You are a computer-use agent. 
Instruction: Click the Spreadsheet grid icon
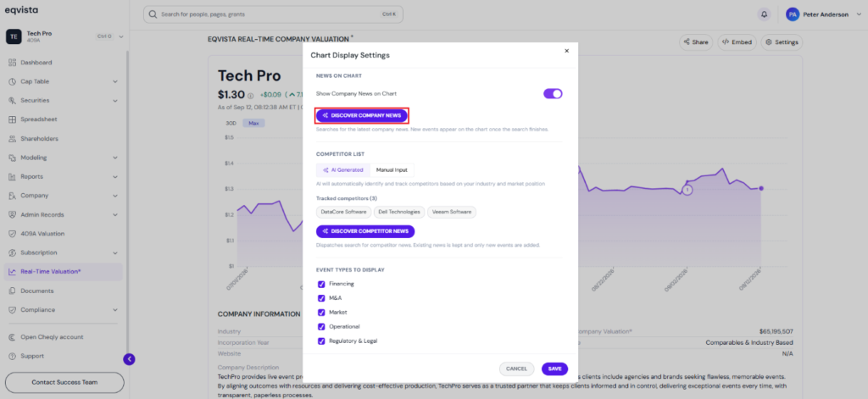tap(12, 119)
